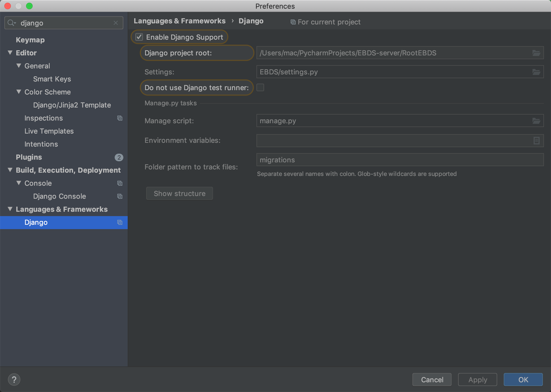Viewport: 551px width, 392px height.
Task: Check Do not use Django test runner
Action: (260, 87)
